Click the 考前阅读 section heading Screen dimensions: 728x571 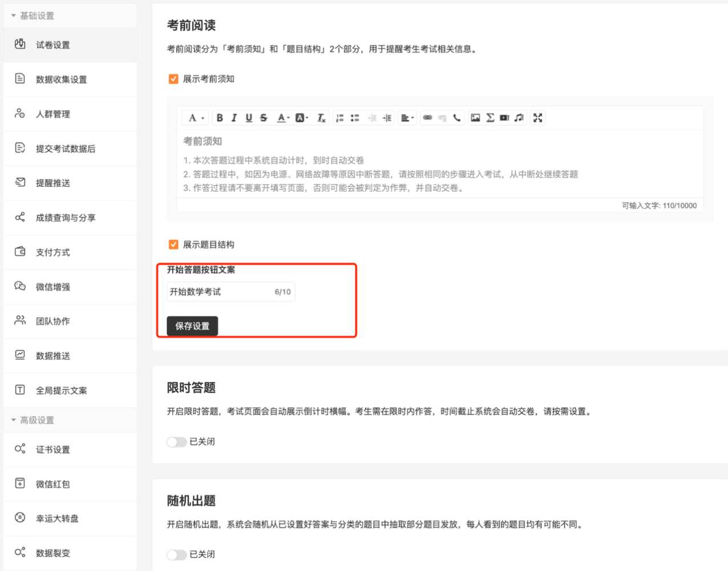[191, 26]
